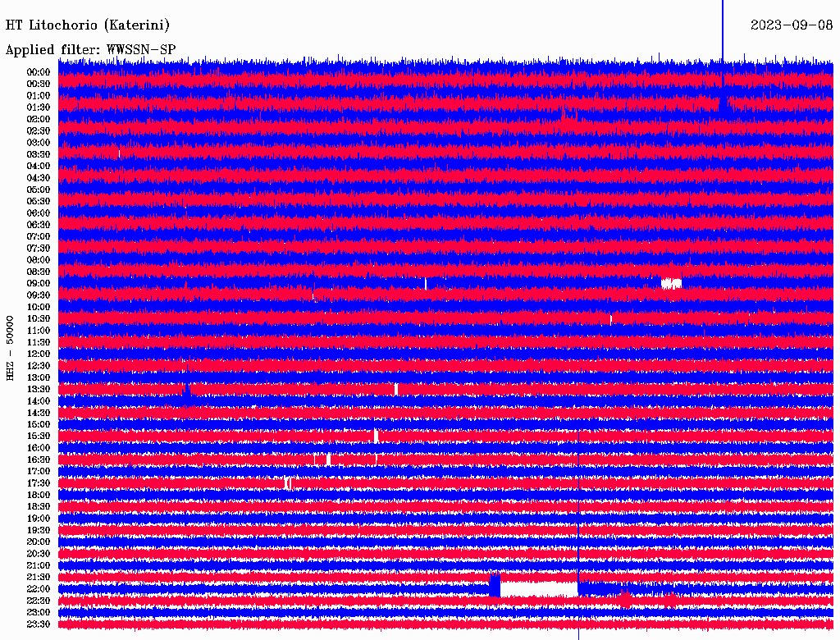The image size is (840, 640).
Task: Select the 03:00 time label
Action: tap(39, 143)
